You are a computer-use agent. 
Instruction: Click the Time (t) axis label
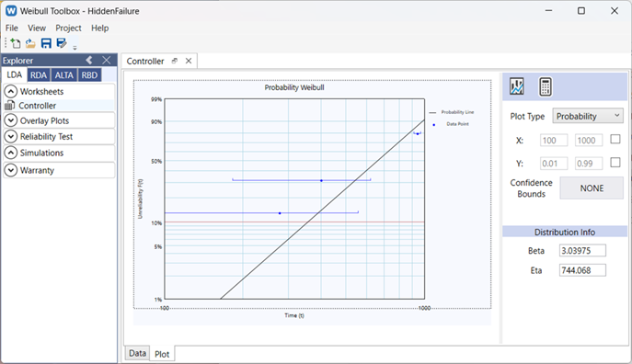point(294,315)
